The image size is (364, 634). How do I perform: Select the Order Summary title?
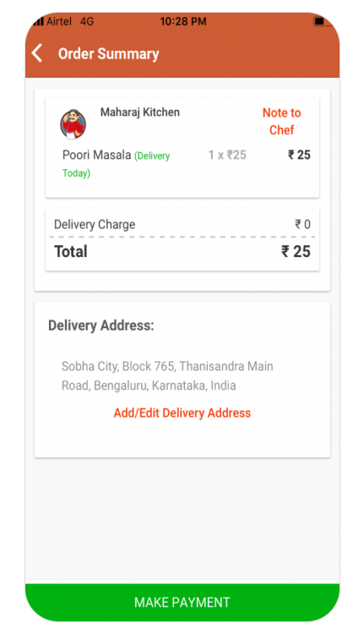coord(109,54)
